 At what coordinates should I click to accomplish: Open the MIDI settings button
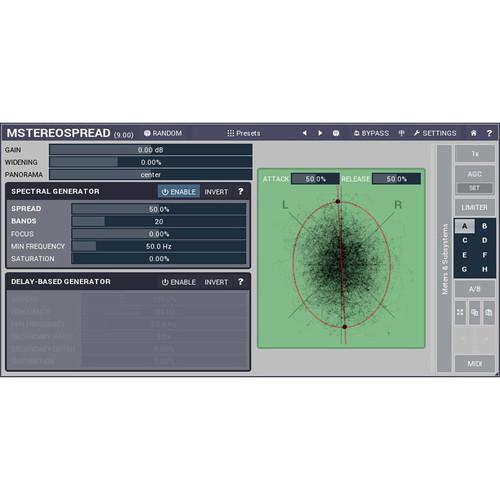pos(475,364)
